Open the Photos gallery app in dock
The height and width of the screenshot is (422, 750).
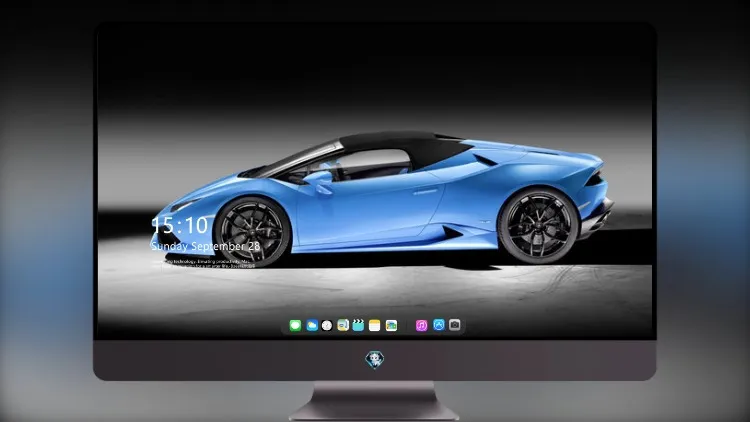tap(391, 326)
